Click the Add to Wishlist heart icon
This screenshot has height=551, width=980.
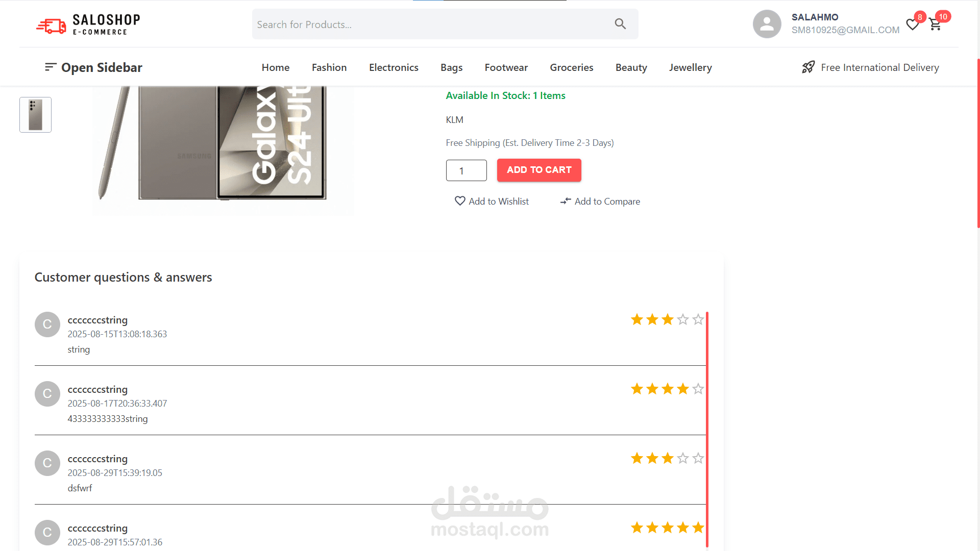(x=460, y=201)
